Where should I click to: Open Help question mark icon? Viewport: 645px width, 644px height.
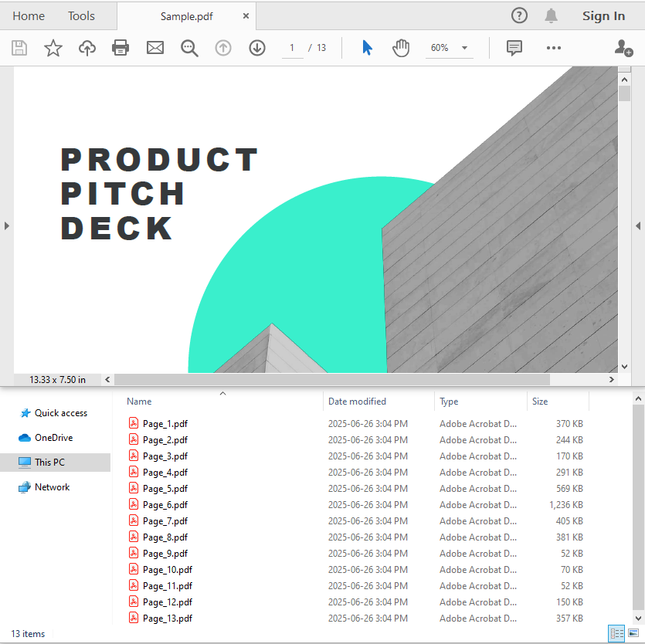coord(519,15)
